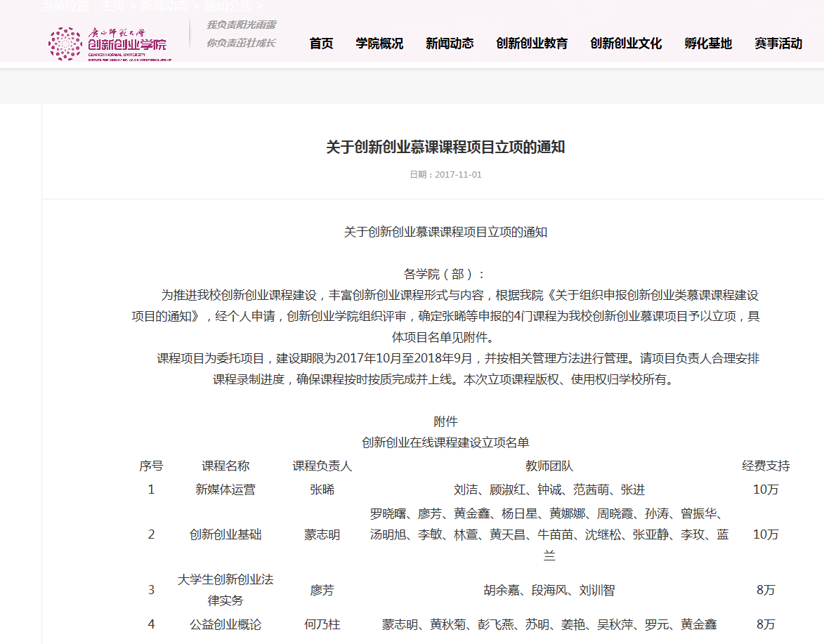Click the bold article title heading
This screenshot has height=644, width=824.
point(445,147)
